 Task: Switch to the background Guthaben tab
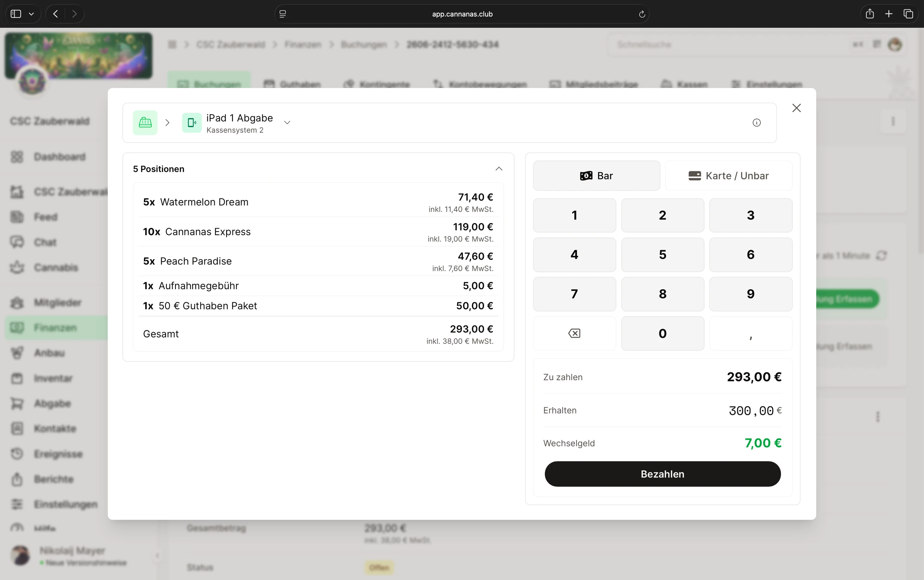point(292,84)
